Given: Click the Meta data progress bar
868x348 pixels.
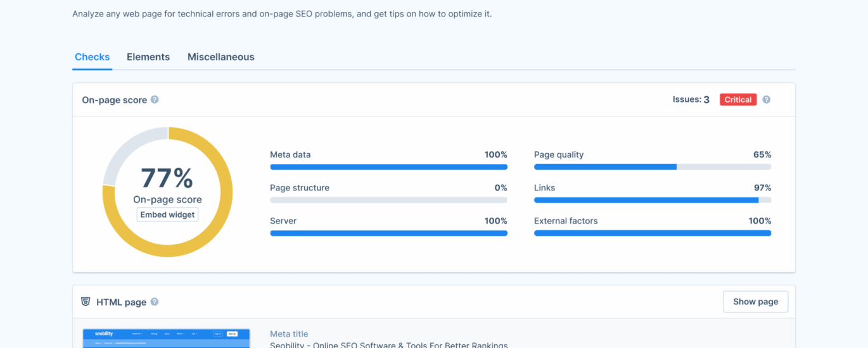Looking at the screenshot, I should 388,167.
